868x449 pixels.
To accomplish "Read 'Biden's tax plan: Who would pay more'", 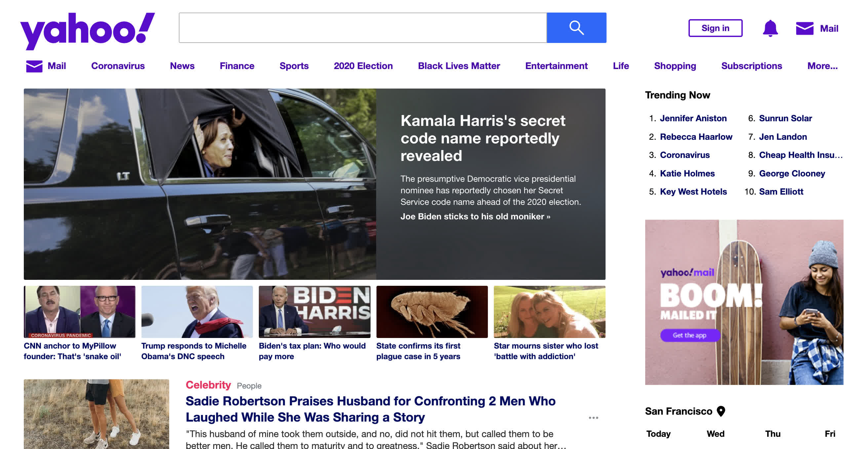I will (312, 351).
